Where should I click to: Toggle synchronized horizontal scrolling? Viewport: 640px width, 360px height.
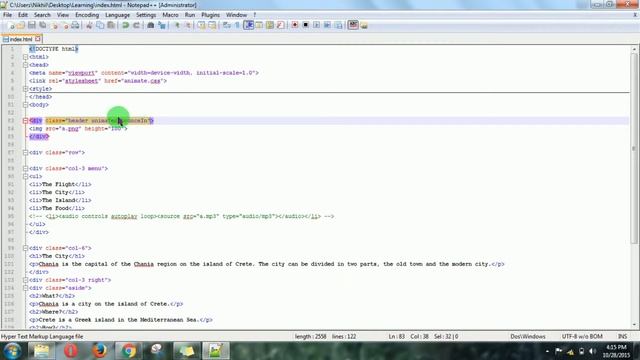(x=212, y=25)
